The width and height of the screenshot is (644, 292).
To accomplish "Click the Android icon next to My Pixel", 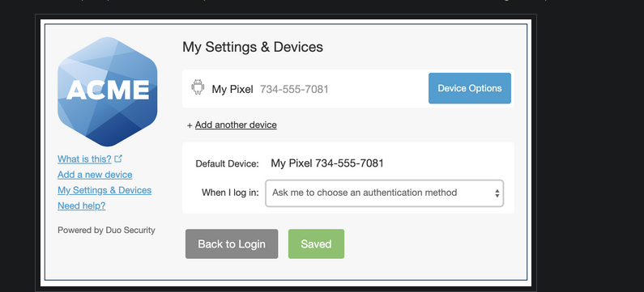I will click(x=198, y=87).
